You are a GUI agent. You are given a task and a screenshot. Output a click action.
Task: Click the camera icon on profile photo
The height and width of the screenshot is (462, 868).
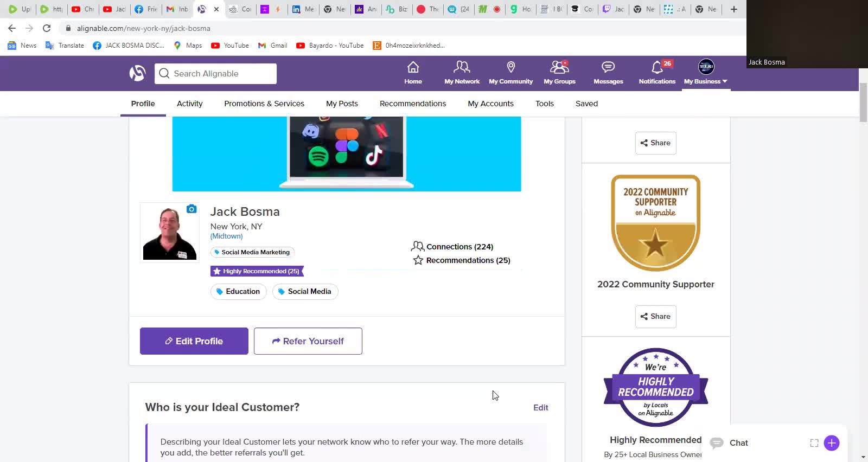[x=191, y=209]
